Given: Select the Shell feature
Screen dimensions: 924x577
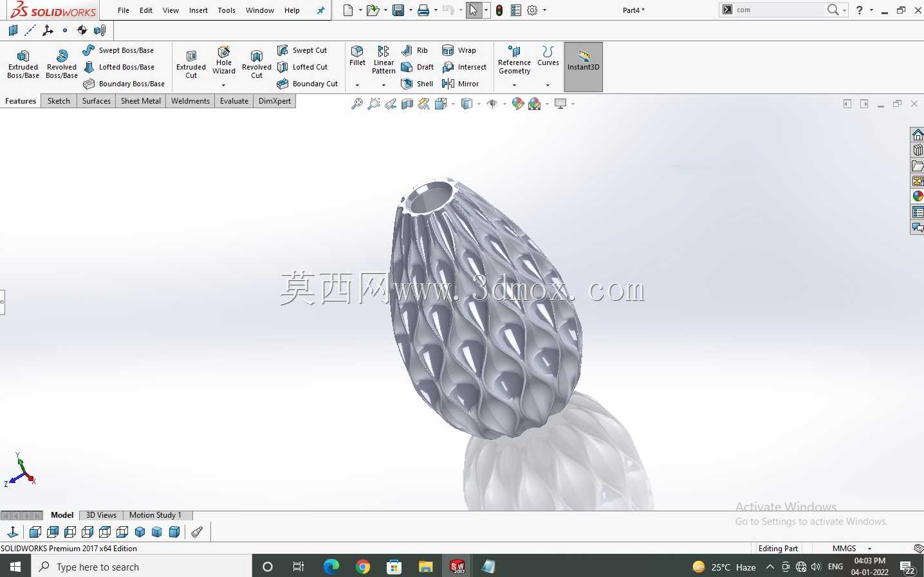Looking at the screenshot, I should (x=417, y=84).
